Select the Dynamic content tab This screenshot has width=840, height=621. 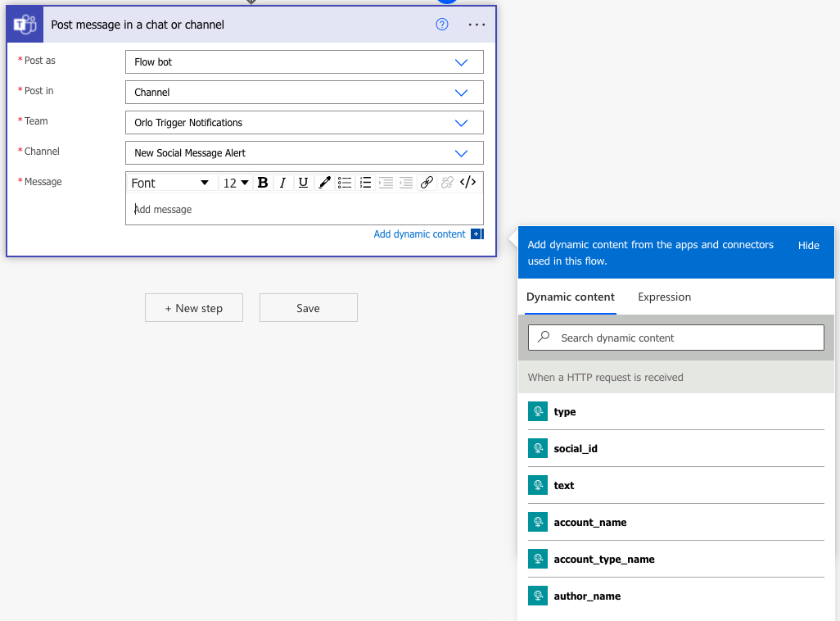571,297
